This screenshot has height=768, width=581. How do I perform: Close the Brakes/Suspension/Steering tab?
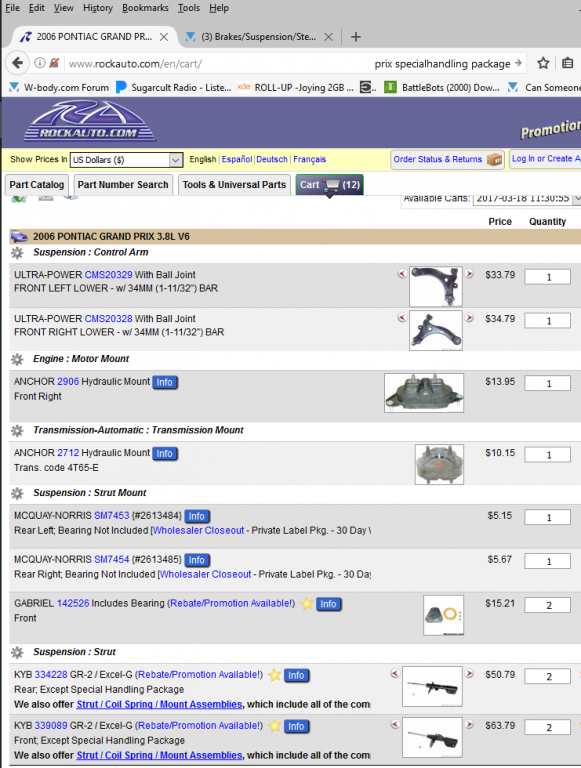coord(328,37)
